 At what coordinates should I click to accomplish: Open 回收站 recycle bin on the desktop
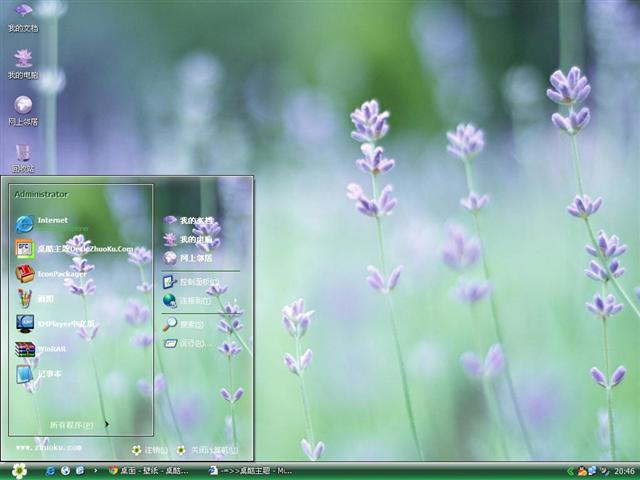tap(23, 158)
